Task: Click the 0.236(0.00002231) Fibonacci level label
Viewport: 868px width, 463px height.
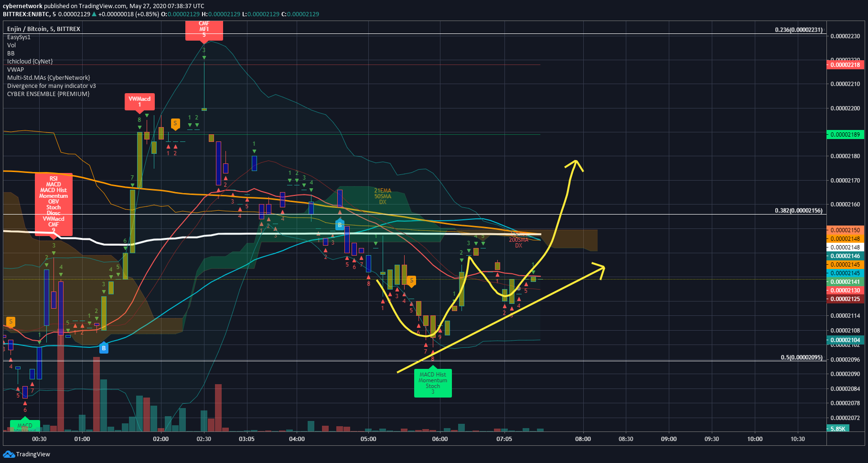Action: [x=799, y=30]
